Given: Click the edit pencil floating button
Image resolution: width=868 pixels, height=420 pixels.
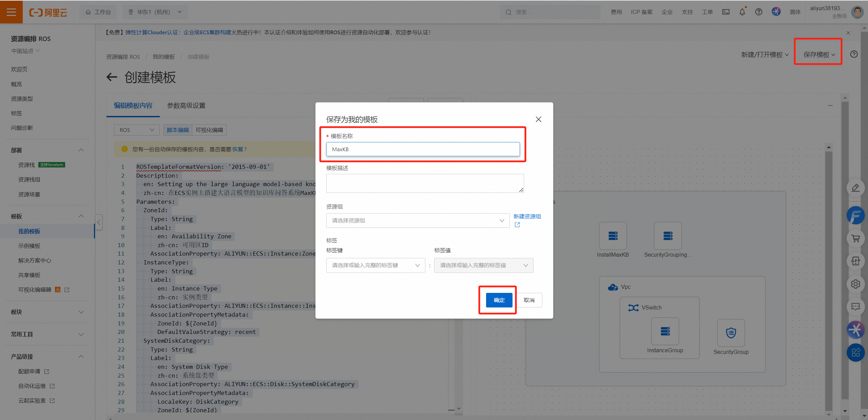Looking at the screenshot, I should click(855, 188).
